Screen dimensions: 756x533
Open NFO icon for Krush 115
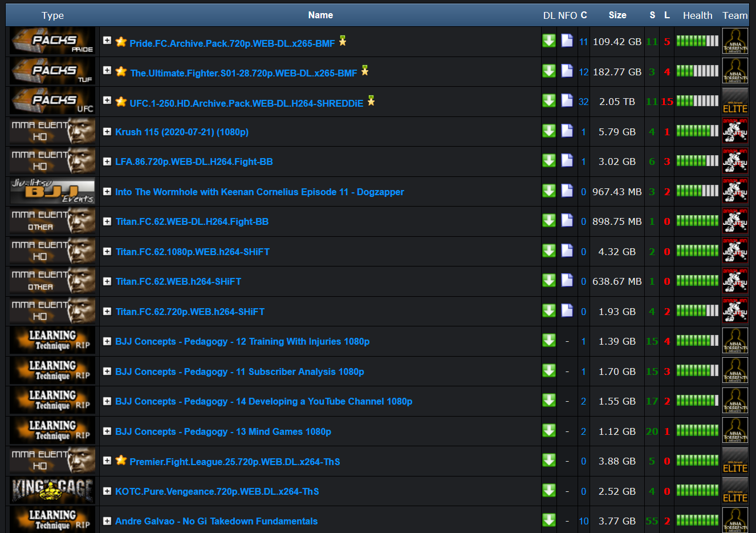tap(567, 131)
